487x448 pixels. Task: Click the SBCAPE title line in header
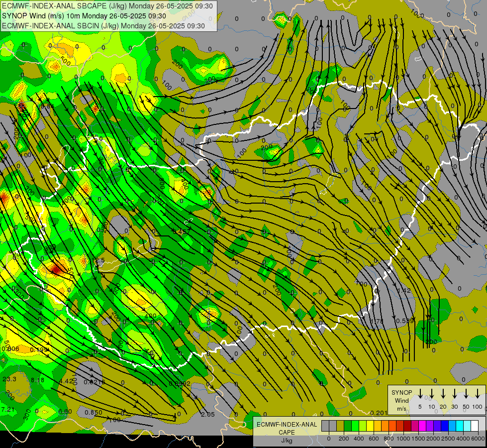point(107,6)
